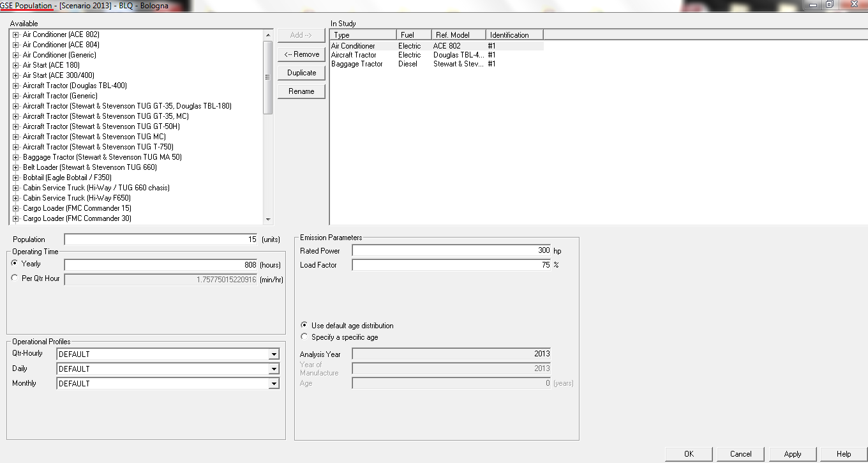The image size is (868, 463).
Task: Click the Available list scroll down arrow
Action: click(268, 218)
